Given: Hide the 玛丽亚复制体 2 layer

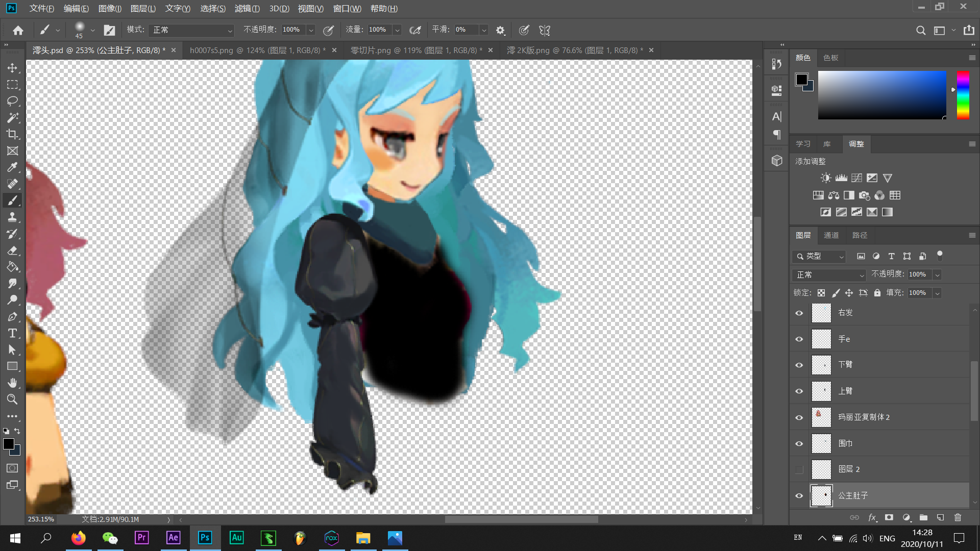Looking at the screenshot, I should pyautogui.click(x=799, y=418).
